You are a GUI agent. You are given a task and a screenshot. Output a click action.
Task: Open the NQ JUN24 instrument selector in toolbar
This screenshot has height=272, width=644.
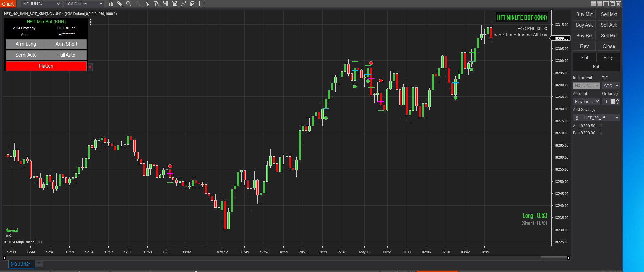[x=41, y=4]
